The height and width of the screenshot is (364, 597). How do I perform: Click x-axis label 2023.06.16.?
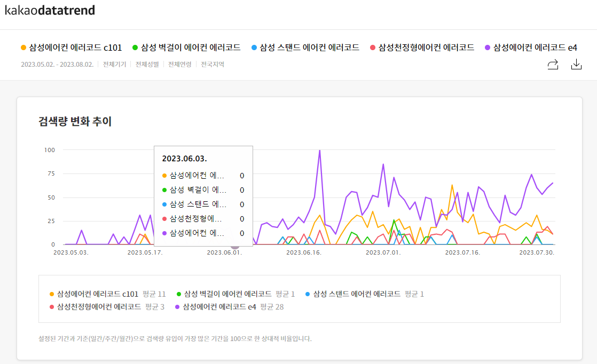point(304,252)
